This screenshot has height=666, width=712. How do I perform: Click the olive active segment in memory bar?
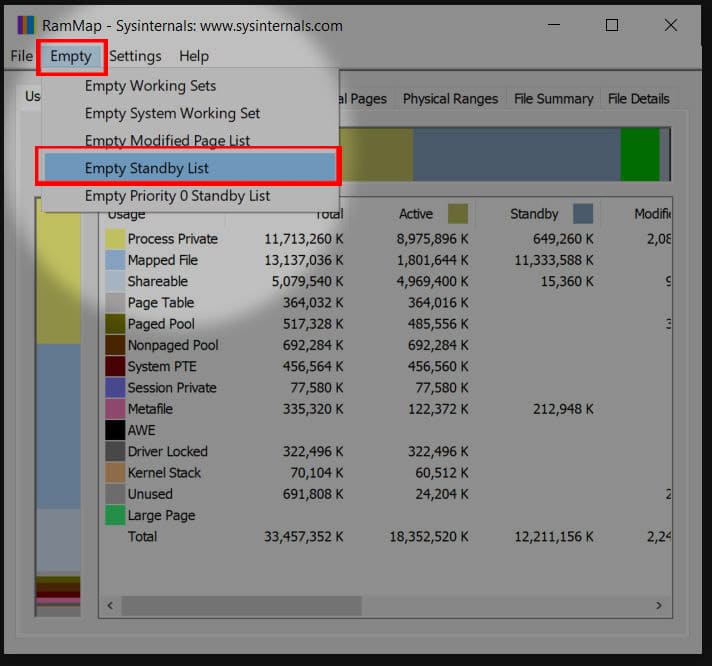pyautogui.click(x=376, y=154)
